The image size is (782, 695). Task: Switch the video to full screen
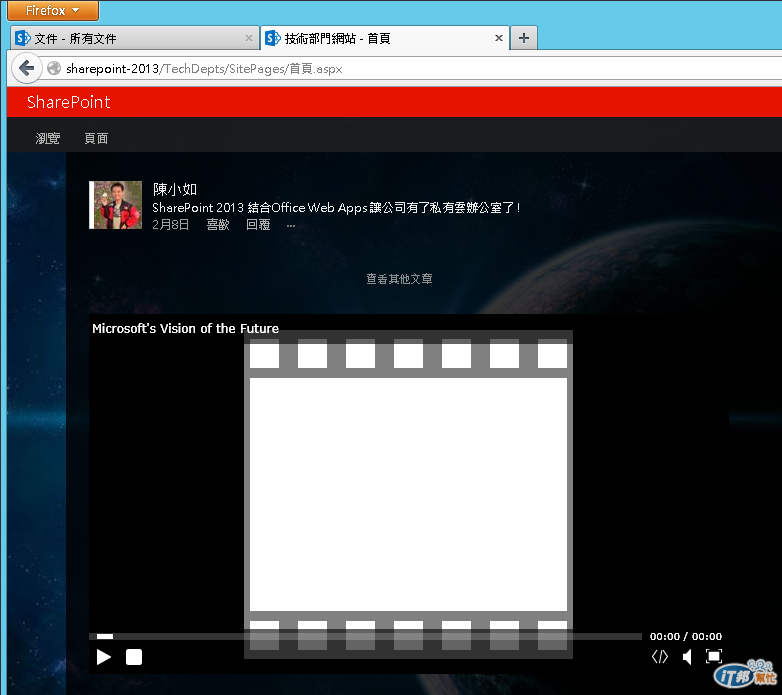714,656
